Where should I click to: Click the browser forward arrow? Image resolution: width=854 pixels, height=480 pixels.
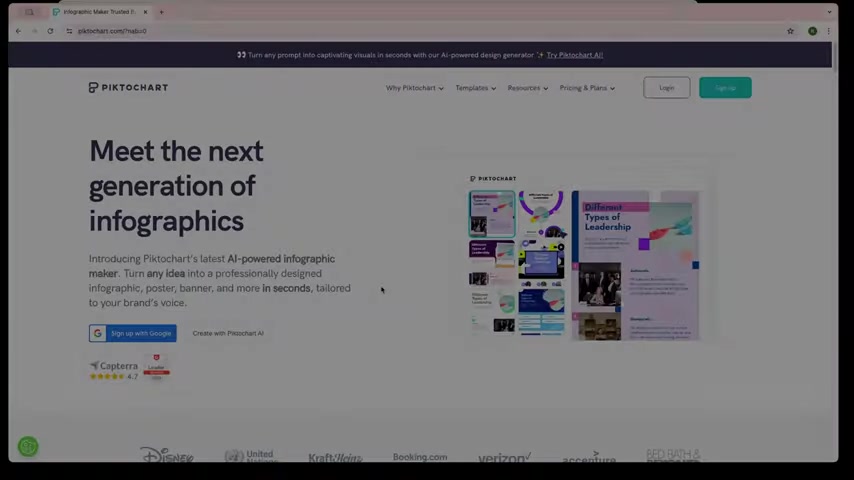point(34,31)
